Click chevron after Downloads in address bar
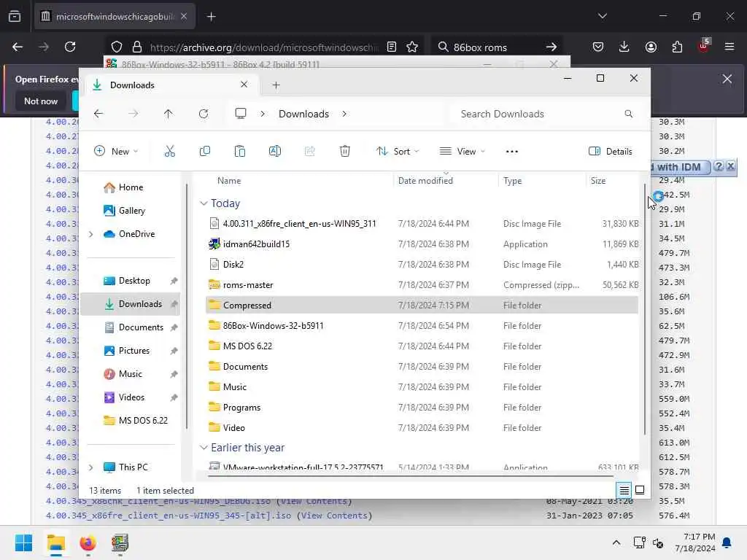The width and height of the screenshot is (747, 560). pyautogui.click(x=344, y=114)
